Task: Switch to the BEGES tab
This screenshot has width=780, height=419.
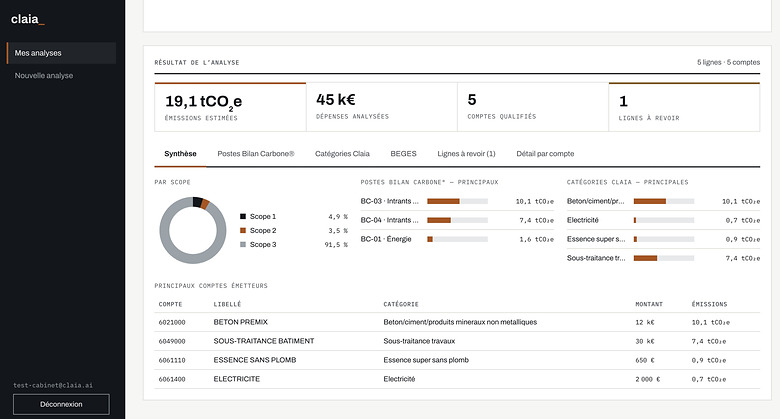Action: point(403,154)
